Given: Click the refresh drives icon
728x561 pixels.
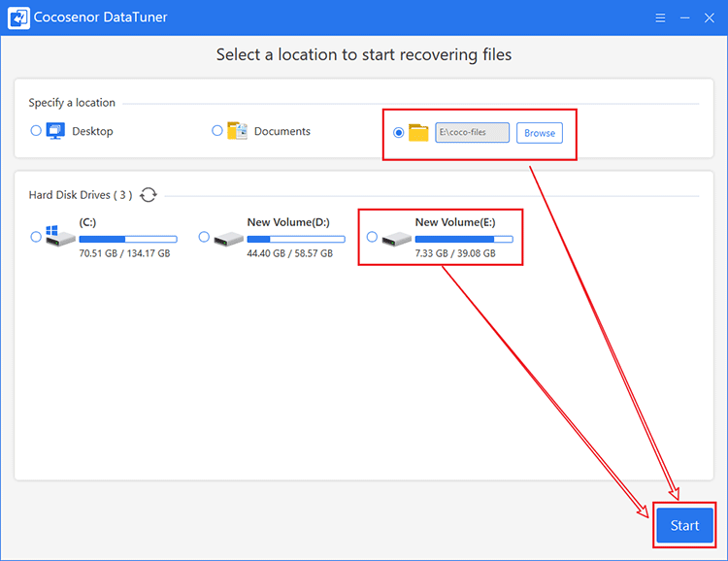Looking at the screenshot, I should [149, 194].
